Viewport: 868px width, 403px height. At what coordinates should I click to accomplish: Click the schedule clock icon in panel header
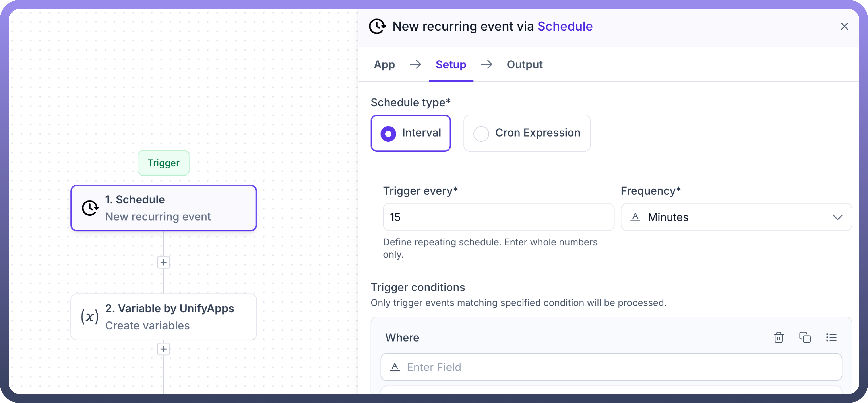[x=377, y=26]
